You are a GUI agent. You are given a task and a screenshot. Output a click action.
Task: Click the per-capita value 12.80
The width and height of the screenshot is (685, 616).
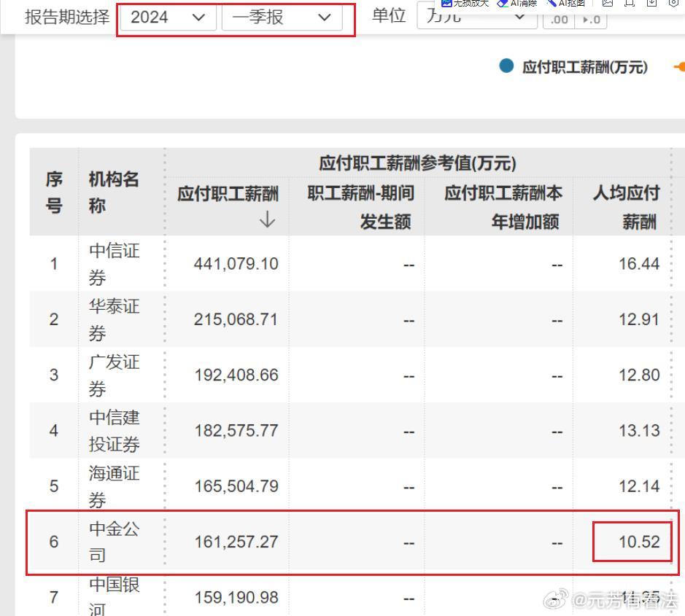point(639,375)
